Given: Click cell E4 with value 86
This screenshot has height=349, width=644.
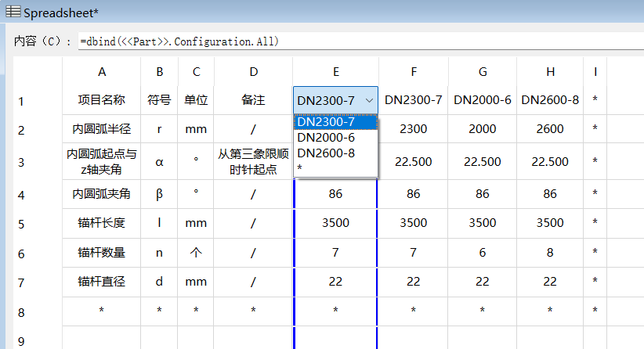Looking at the screenshot, I should pyautogui.click(x=335, y=194).
